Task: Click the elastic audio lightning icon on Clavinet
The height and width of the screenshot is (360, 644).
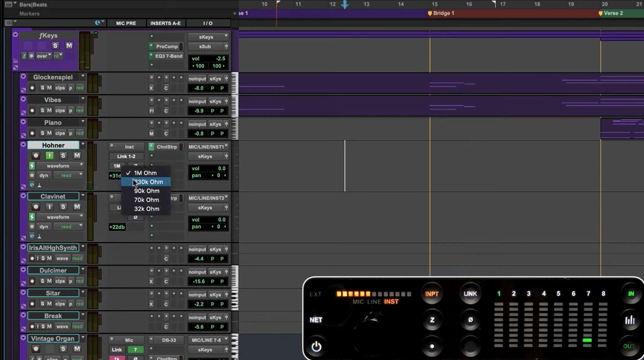Action: (x=32, y=217)
